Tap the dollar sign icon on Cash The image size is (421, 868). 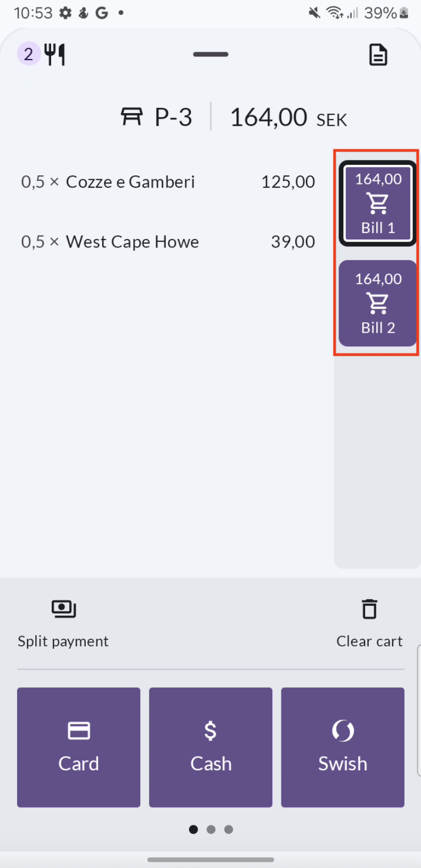pyautogui.click(x=210, y=730)
